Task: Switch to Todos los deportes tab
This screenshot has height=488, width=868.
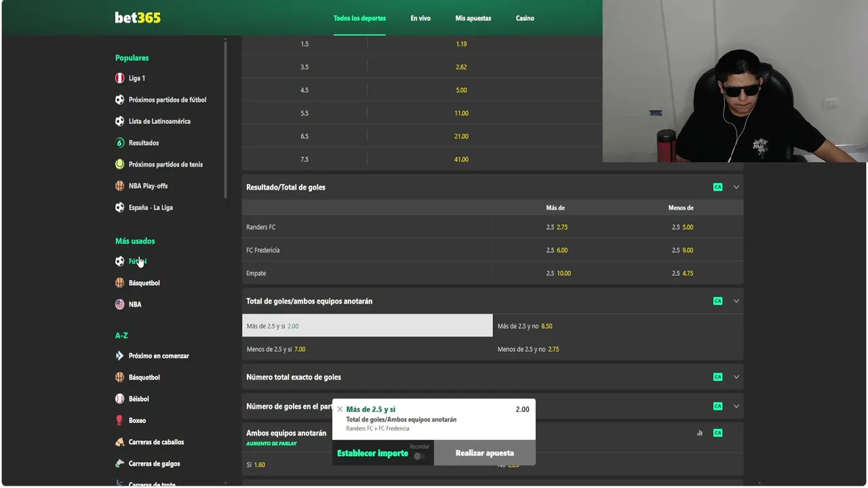Action: click(x=359, y=18)
